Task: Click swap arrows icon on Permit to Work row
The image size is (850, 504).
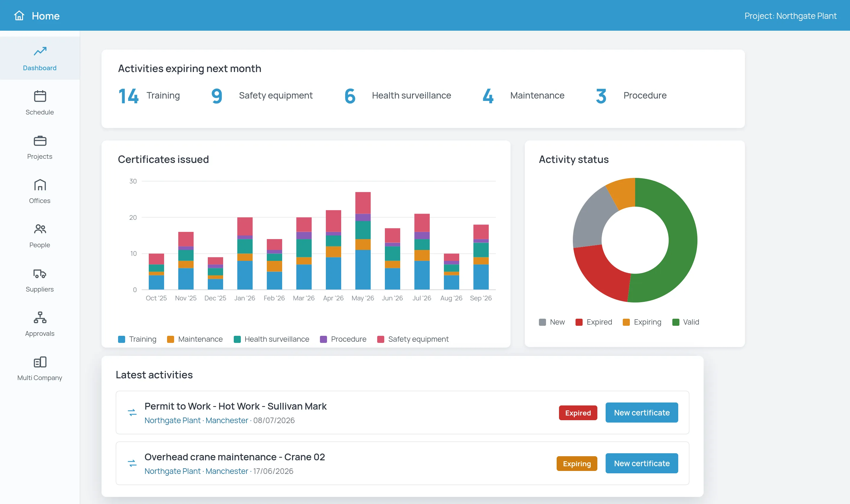Action: tap(132, 412)
